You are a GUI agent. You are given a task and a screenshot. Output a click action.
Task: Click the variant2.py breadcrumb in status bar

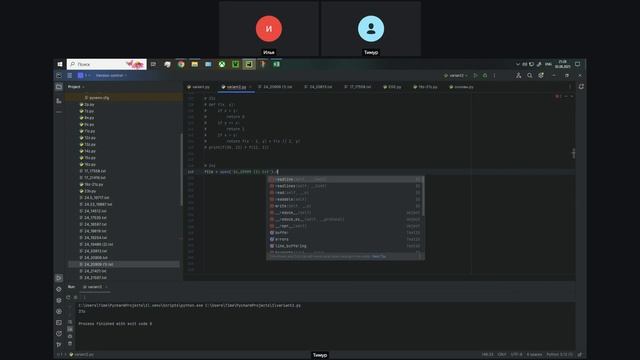[82, 354]
